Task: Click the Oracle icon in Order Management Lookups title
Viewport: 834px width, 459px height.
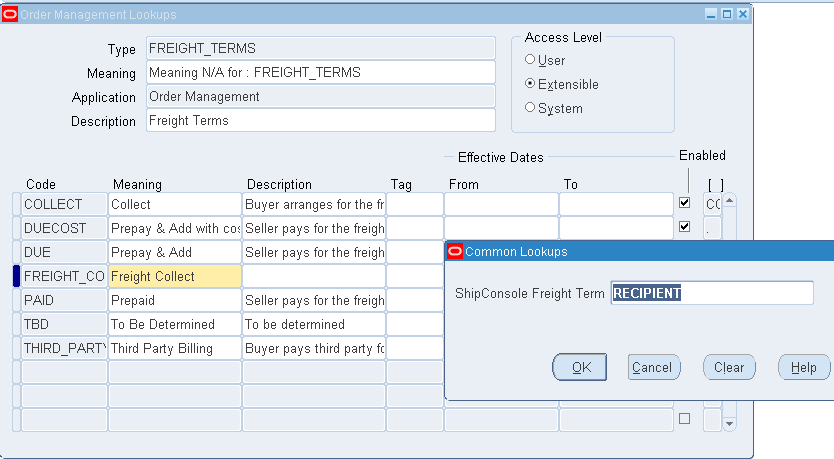Action: coord(10,14)
